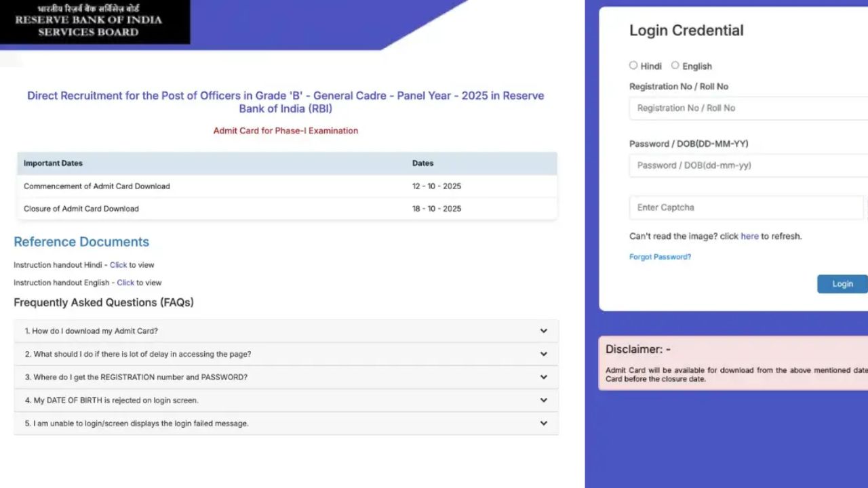Click the 'Password / DOB(DD-MM-YY)' field label

click(689, 144)
